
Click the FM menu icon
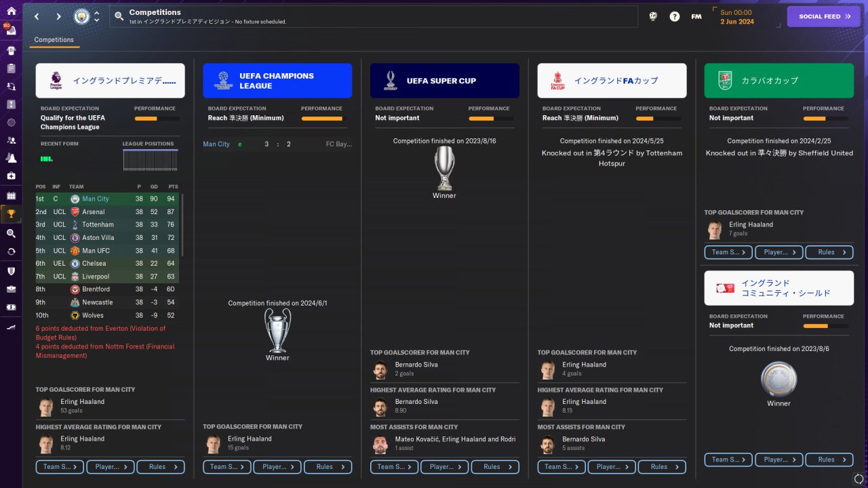click(696, 16)
